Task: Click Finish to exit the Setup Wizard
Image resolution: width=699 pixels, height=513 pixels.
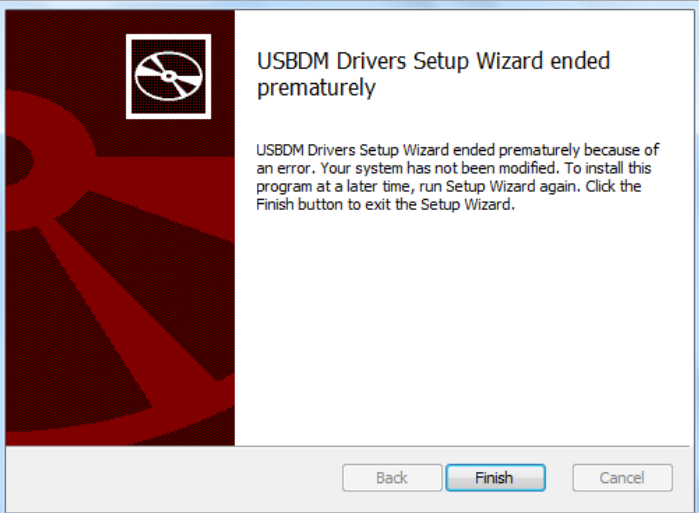Action: tap(495, 478)
